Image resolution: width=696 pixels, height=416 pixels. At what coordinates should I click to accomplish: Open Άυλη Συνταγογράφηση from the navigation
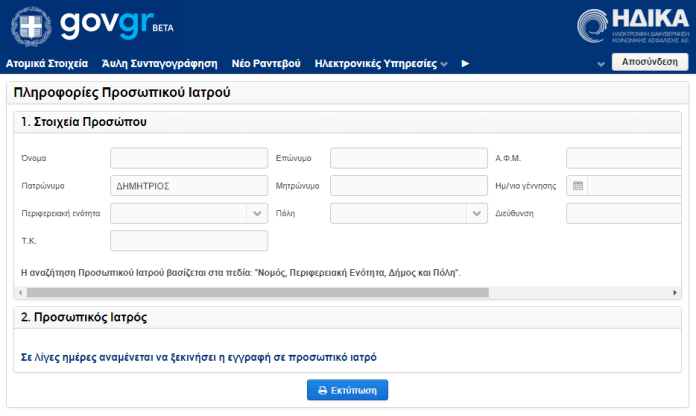point(160,63)
